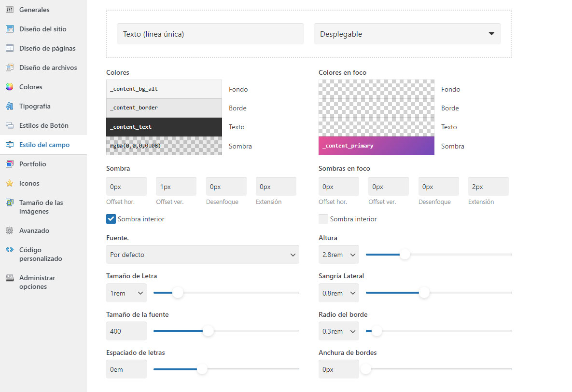
Task: Click the Iconos star icon
Action: 10,184
